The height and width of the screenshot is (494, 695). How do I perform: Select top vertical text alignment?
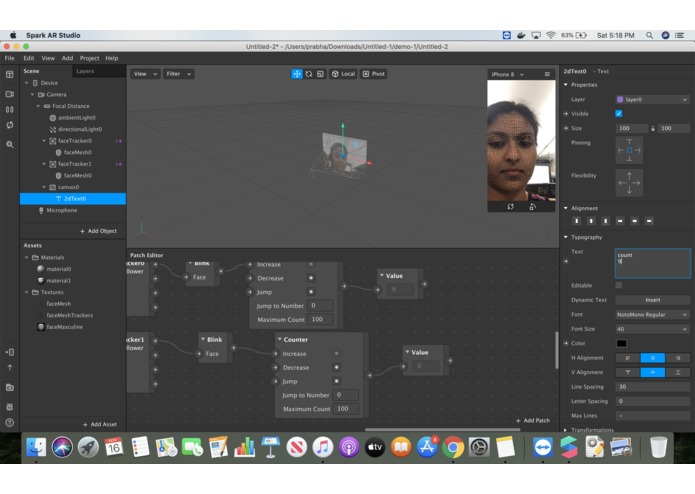tap(628, 373)
